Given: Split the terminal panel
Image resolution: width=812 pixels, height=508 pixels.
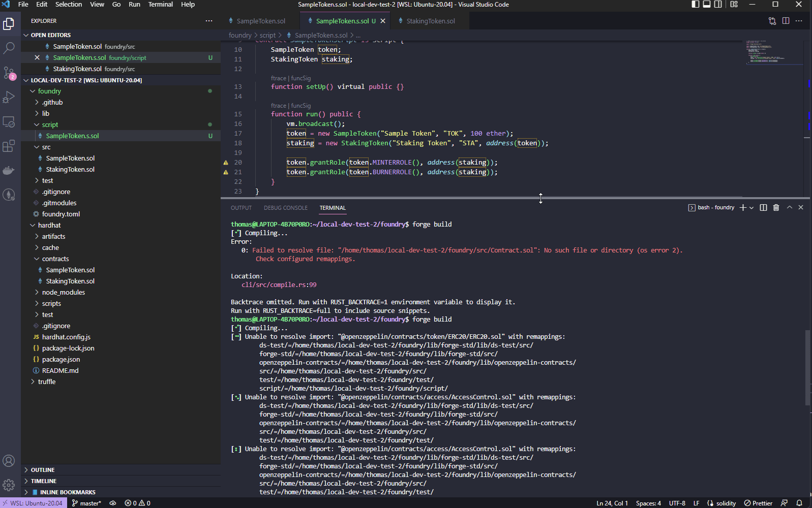Looking at the screenshot, I should click(763, 207).
